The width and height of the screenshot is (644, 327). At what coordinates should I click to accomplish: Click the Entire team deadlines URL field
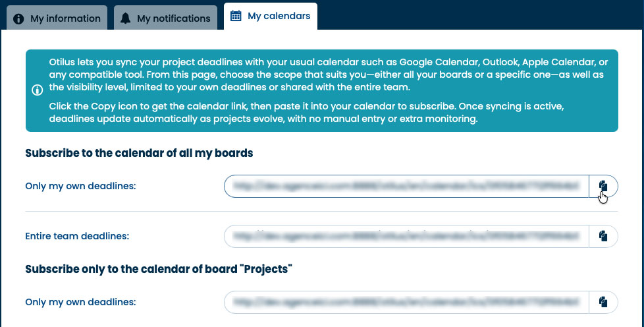(406, 235)
